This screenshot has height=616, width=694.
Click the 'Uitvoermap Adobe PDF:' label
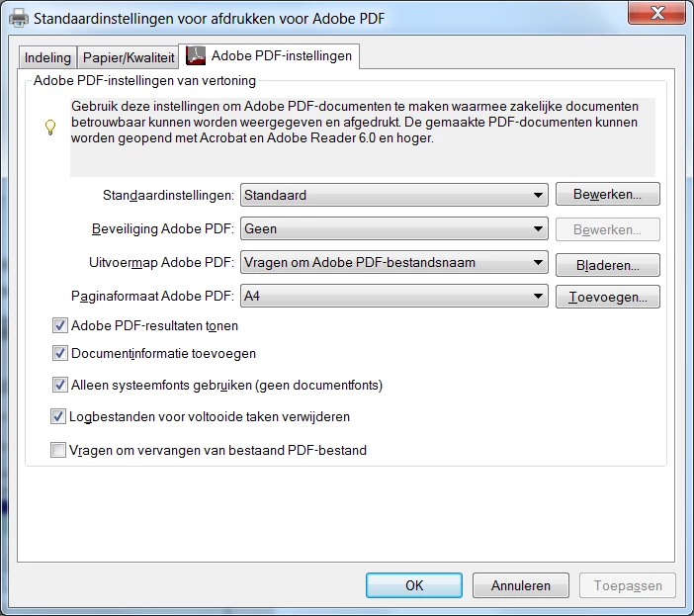pyautogui.click(x=161, y=262)
